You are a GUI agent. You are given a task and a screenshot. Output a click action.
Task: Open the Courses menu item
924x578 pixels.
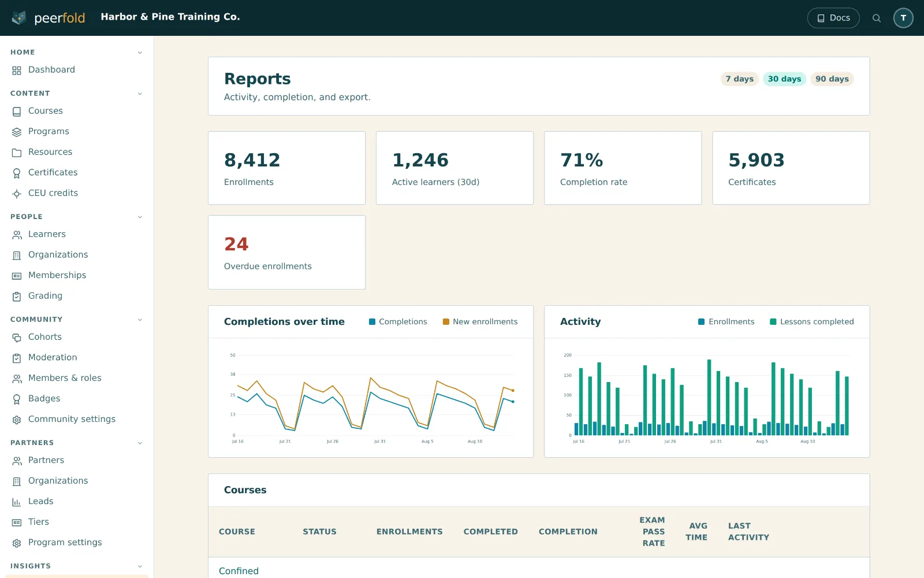click(77, 111)
